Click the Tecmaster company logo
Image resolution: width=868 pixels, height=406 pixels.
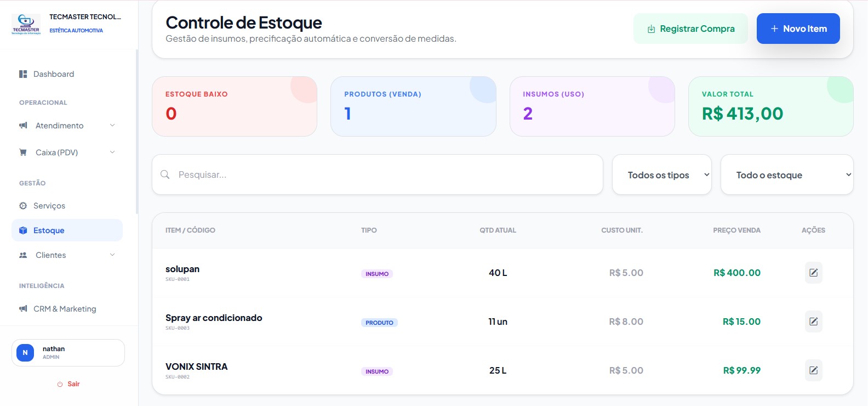[26, 24]
